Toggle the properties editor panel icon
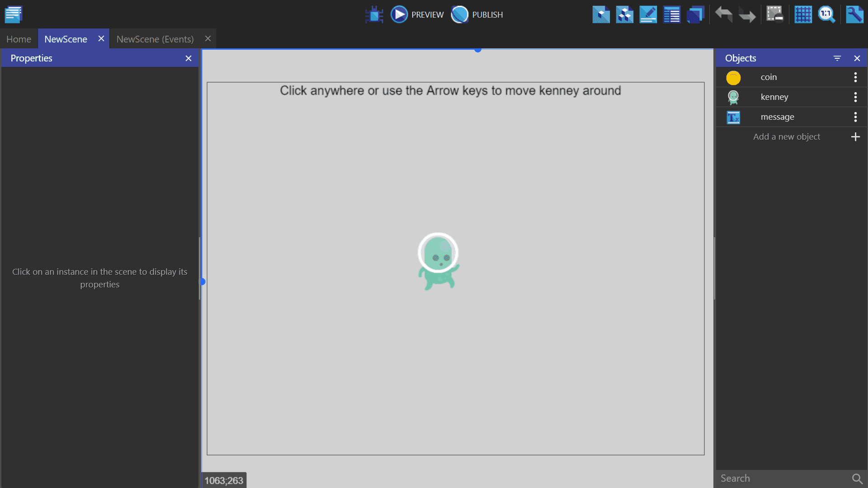868x488 pixels. (x=648, y=14)
